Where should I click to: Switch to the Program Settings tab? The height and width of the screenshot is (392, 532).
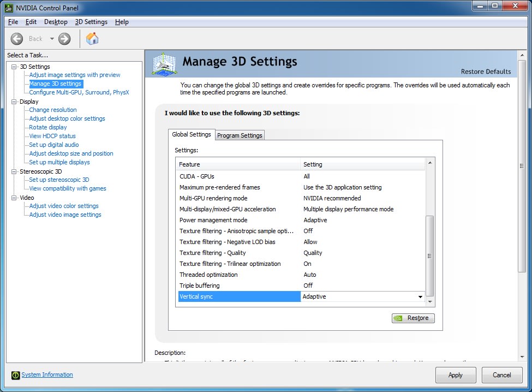point(240,134)
